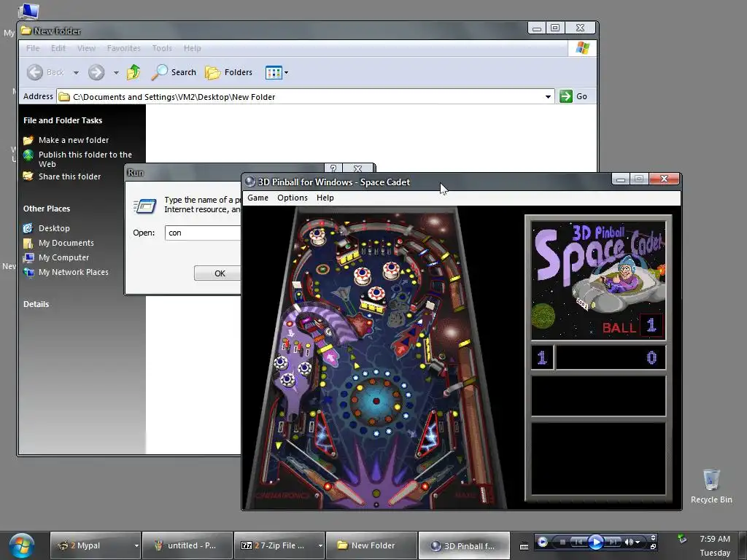
Task: Click the Start orb button
Action: click(x=21, y=545)
